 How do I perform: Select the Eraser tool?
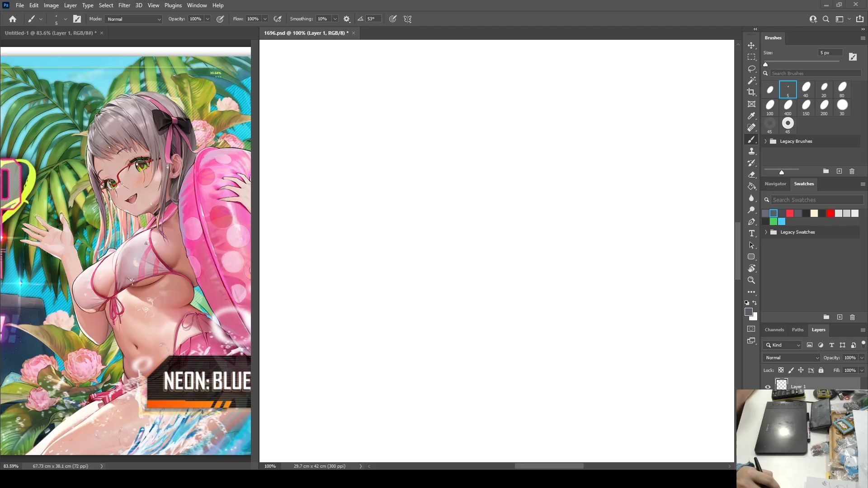click(751, 175)
